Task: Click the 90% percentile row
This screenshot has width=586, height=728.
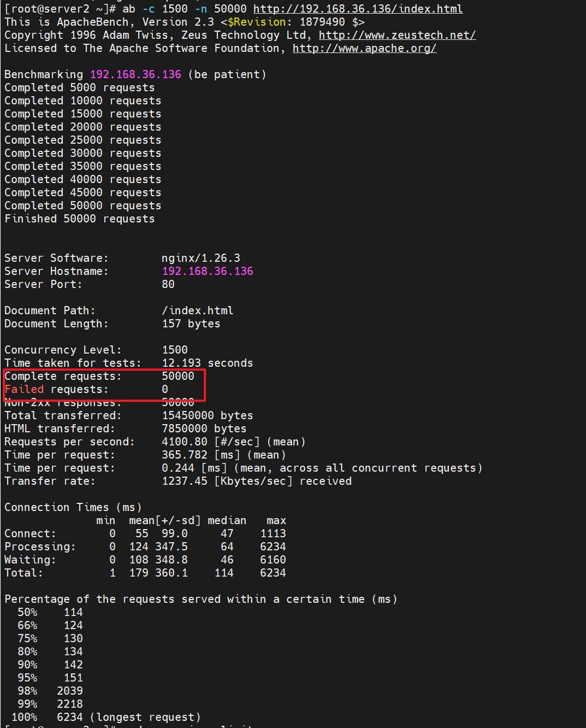Action: pyautogui.click(x=50, y=665)
